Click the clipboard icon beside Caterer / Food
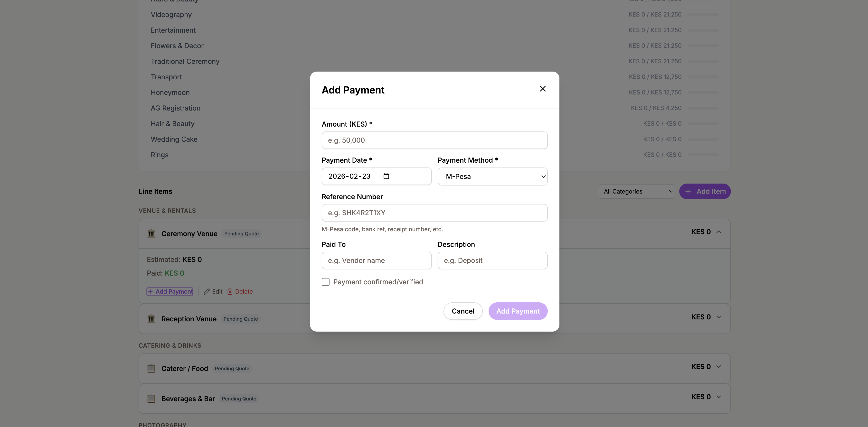This screenshot has height=427, width=868. [x=151, y=368]
